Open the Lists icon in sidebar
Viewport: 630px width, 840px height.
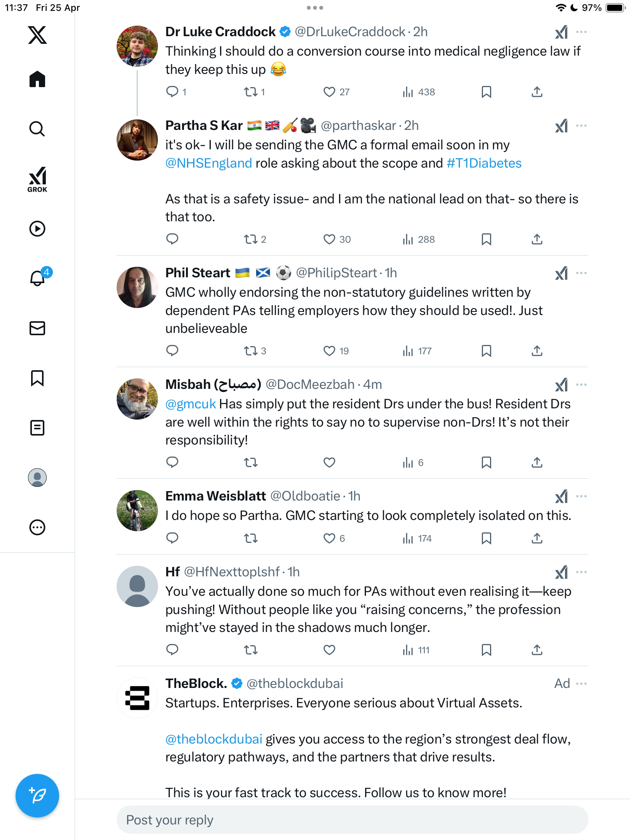pos(37,428)
